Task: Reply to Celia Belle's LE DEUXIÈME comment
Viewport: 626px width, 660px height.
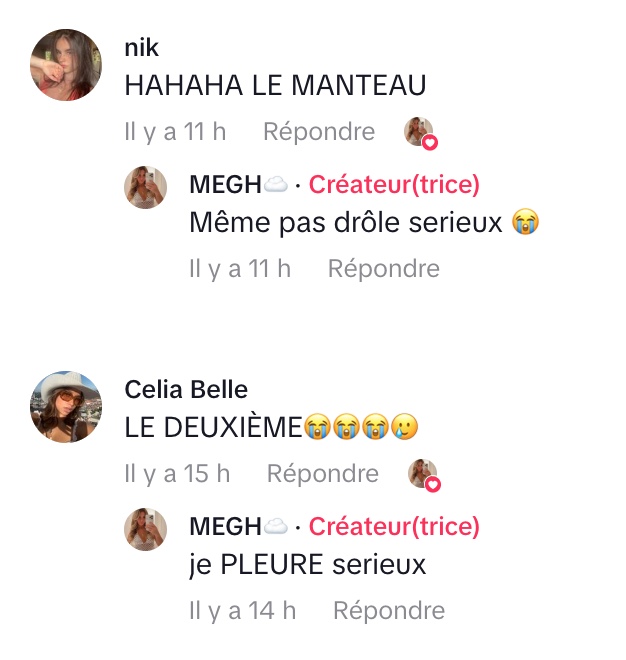Action: pos(322,474)
